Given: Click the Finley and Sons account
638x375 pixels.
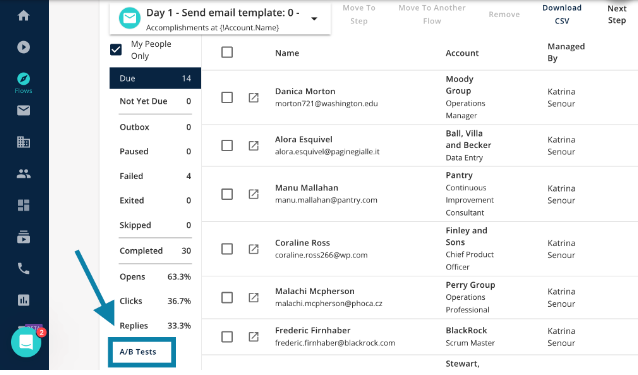Looking at the screenshot, I should pos(466,236).
